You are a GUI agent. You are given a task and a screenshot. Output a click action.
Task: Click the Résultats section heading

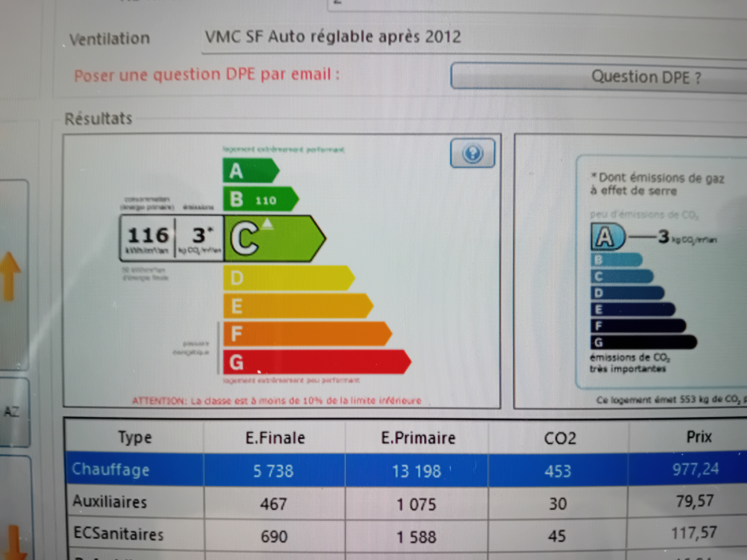point(98,118)
